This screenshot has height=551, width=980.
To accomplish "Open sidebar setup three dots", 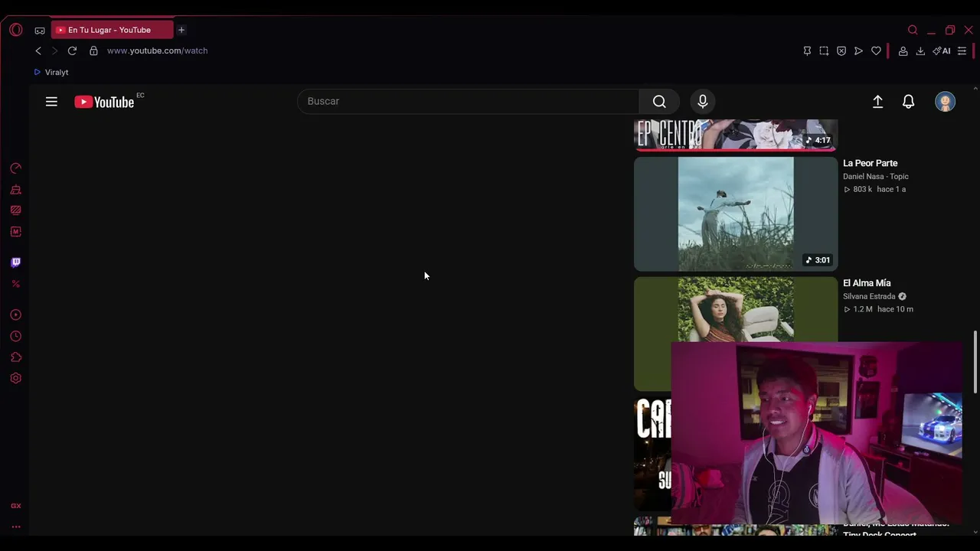I will pyautogui.click(x=15, y=527).
